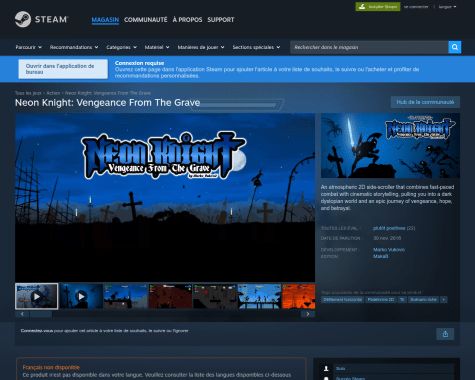Select the Défilement horizontal tag
The height and width of the screenshot is (380, 475).
[x=343, y=300]
